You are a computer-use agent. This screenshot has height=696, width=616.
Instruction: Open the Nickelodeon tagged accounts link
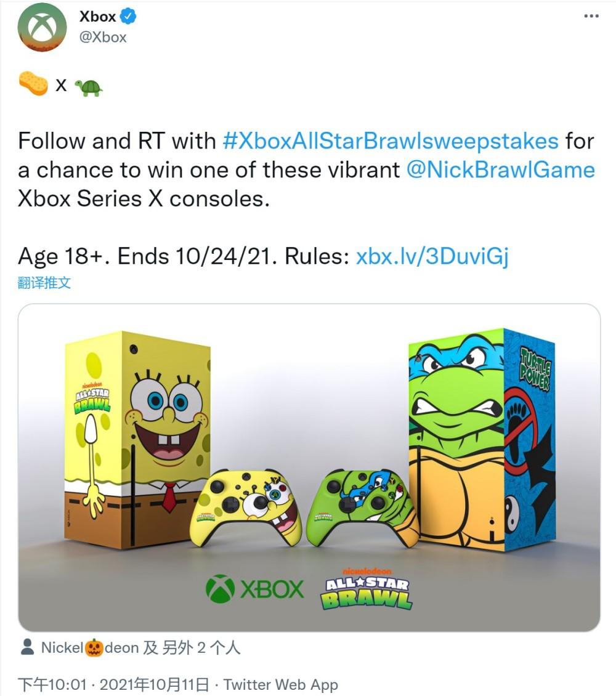(x=140, y=647)
